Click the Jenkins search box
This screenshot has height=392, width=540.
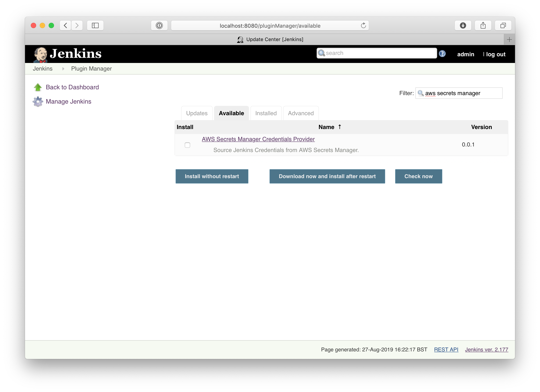(377, 53)
